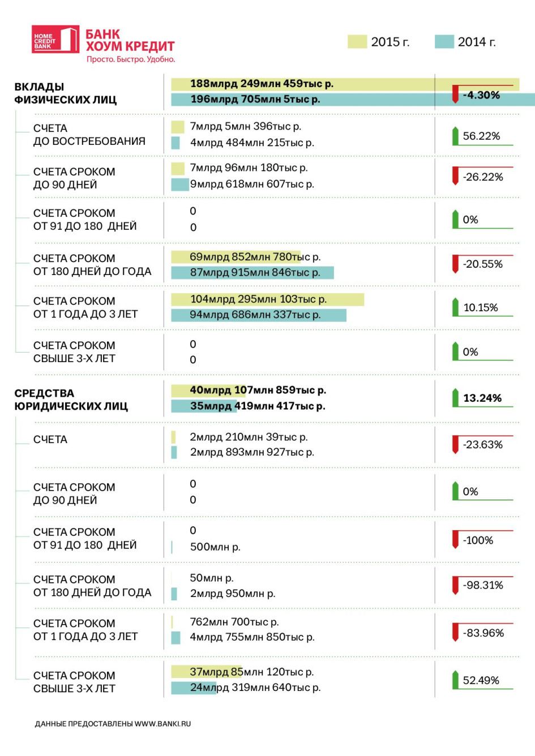535x756 pixels.
Task: Click the 87млрд 915млн 846тыс teal bar
Action: pos(252,273)
